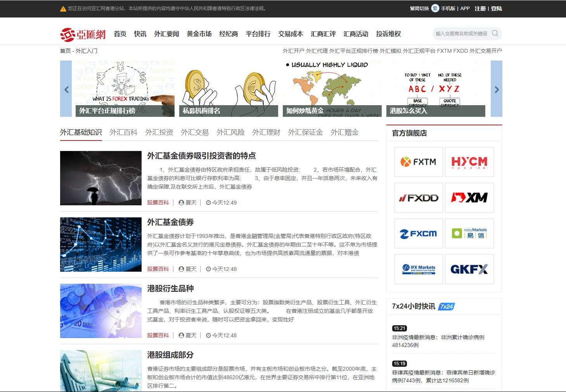Go to previous carousel slide
Viewport: 566px width, 392px height.
[x=66, y=89]
